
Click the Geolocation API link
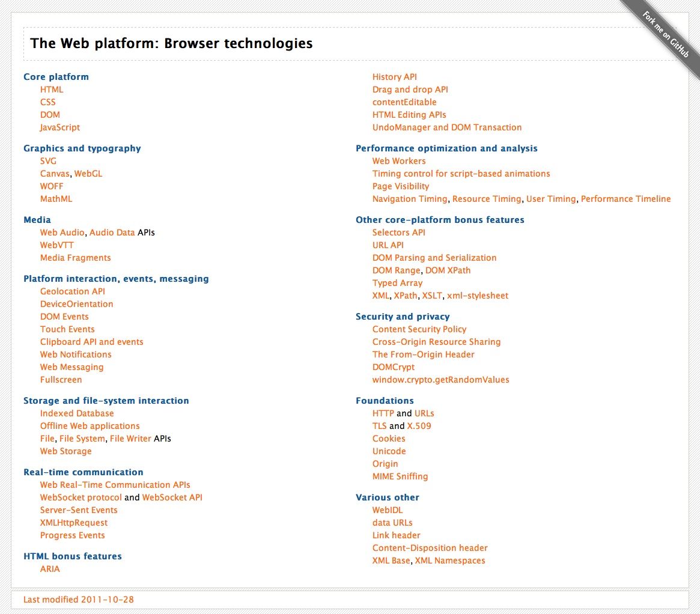pos(73,291)
